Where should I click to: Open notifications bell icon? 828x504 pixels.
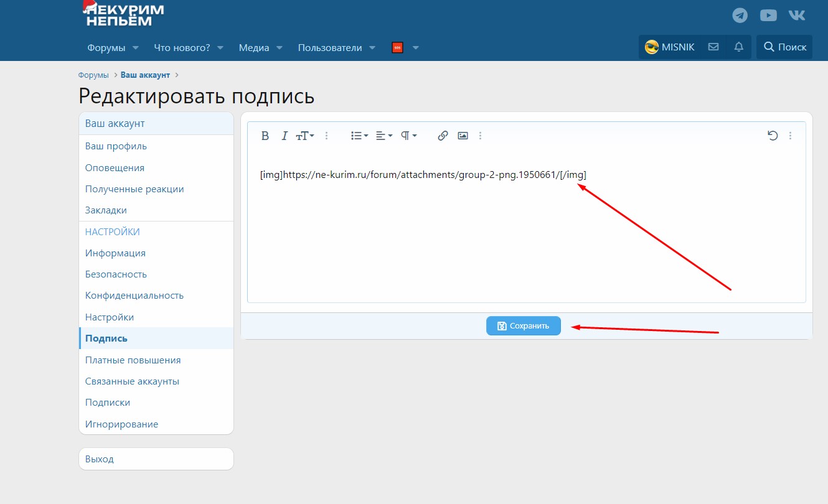click(739, 47)
